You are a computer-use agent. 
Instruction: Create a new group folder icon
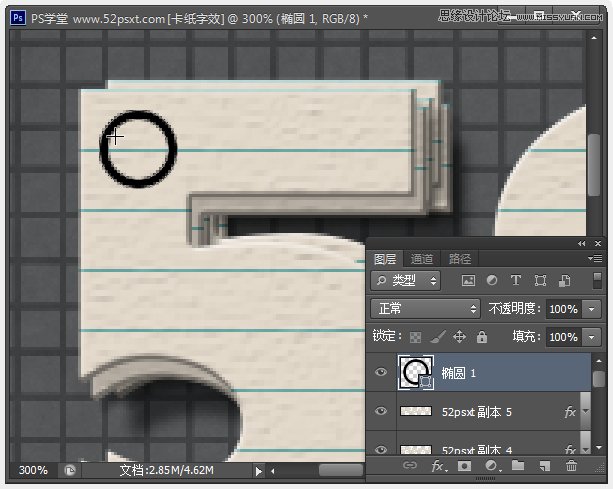518,465
